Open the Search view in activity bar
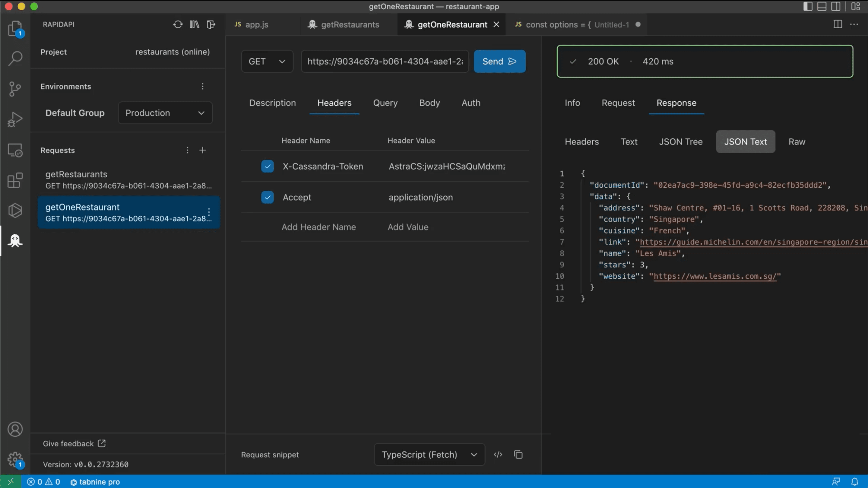The width and height of the screenshot is (868, 488). [15, 58]
